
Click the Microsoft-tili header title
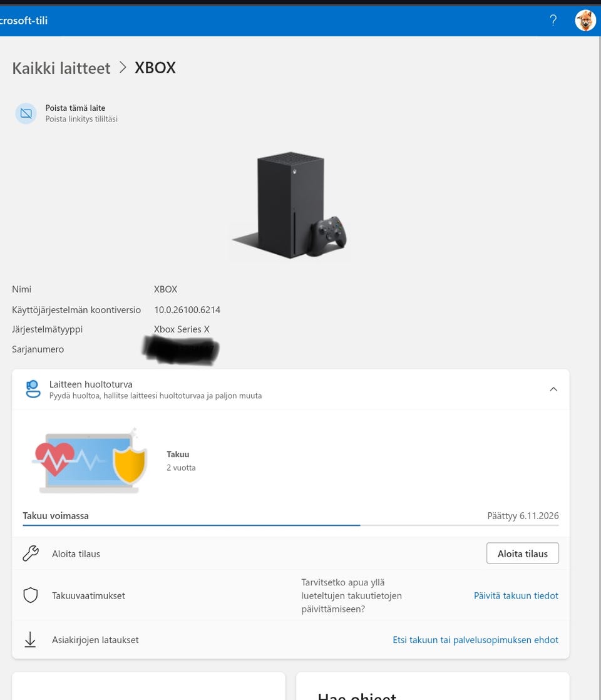pos(24,21)
